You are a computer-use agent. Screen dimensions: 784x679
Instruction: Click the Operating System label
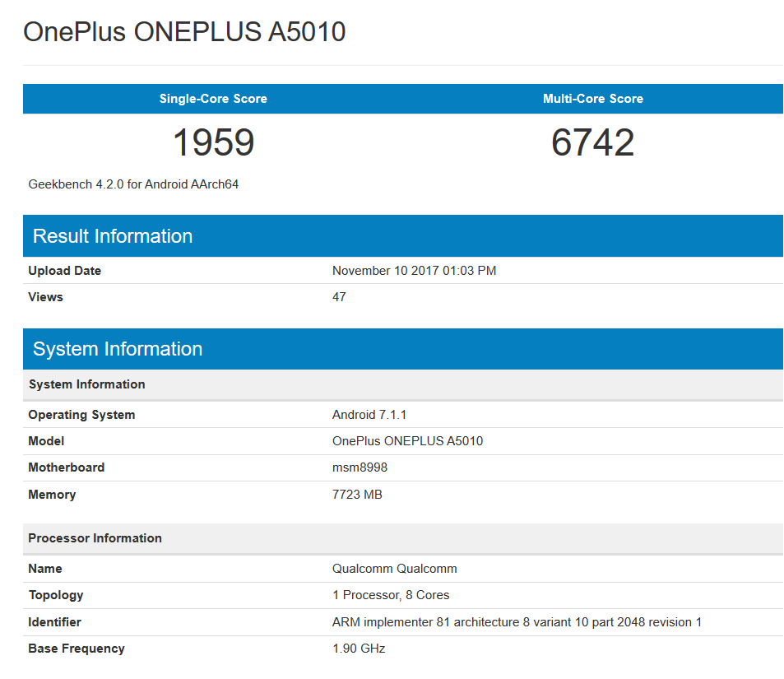coord(81,415)
